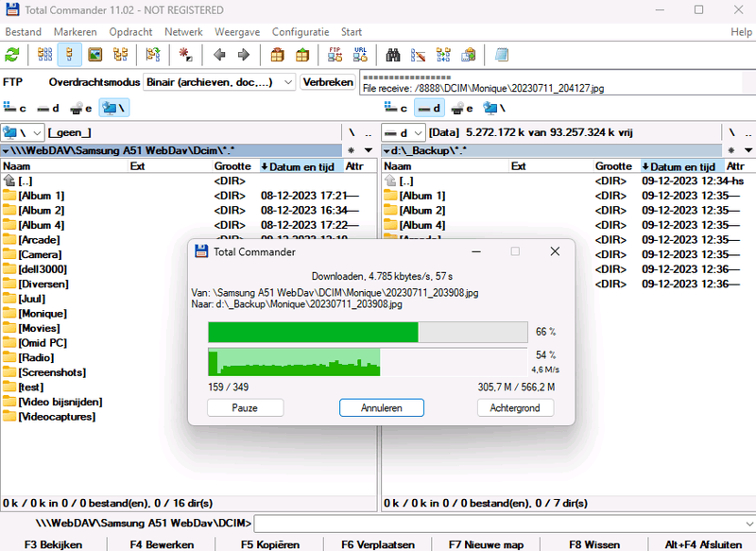Viewport: 756px width, 551px height.
Task: Sort left panel by Grootte column header
Action: click(x=232, y=166)
